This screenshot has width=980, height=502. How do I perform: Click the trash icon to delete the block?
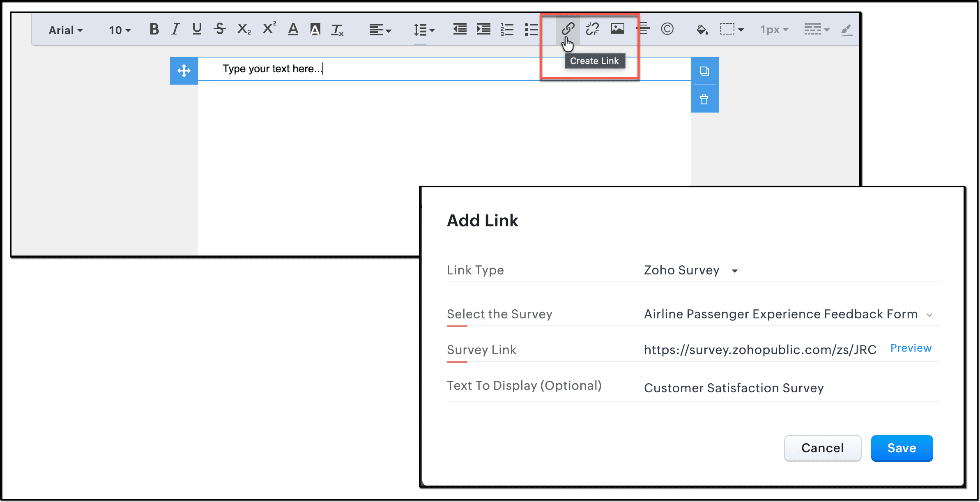(704, 99)
